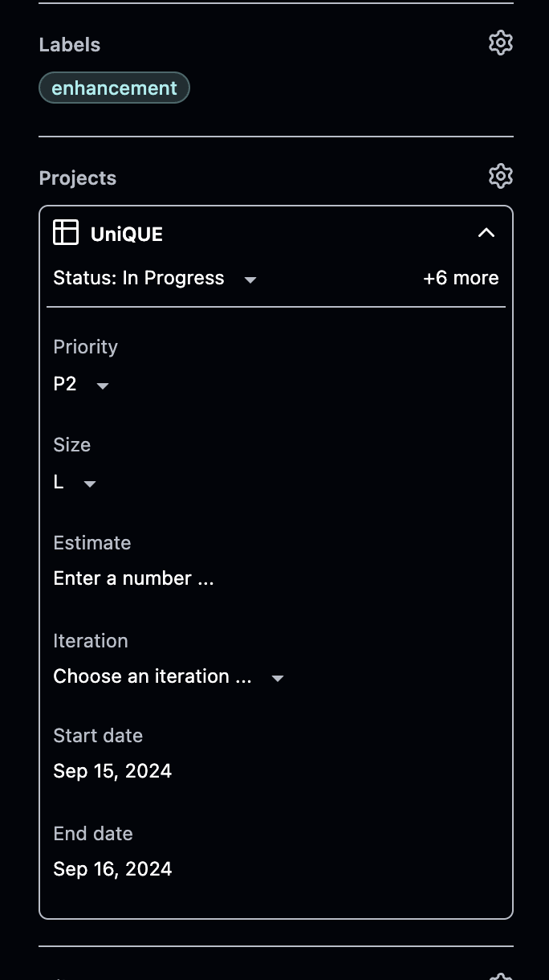Show the +6 more project fields
Viewport: 549px width, 980px height.
click(x=461, y=278)
